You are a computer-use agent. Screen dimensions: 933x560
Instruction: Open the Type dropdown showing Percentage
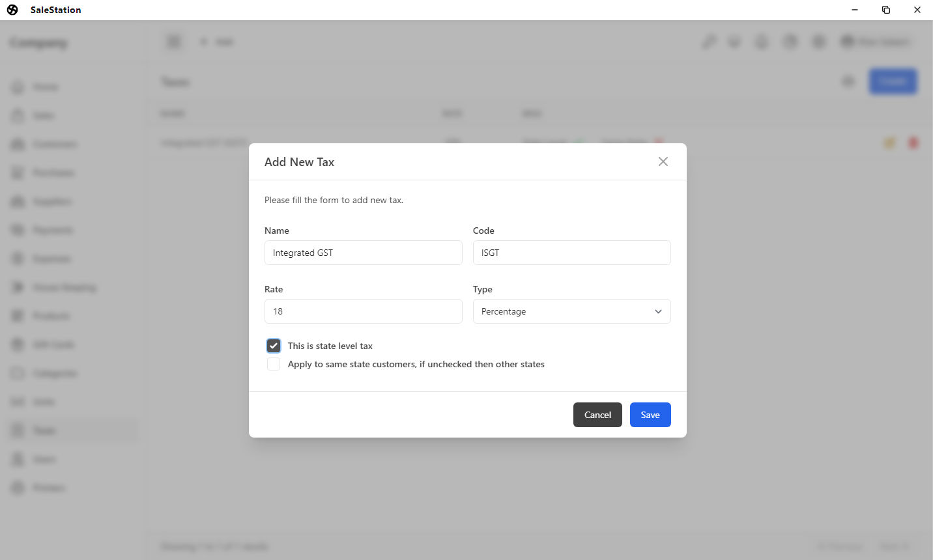tap(571, 311)
